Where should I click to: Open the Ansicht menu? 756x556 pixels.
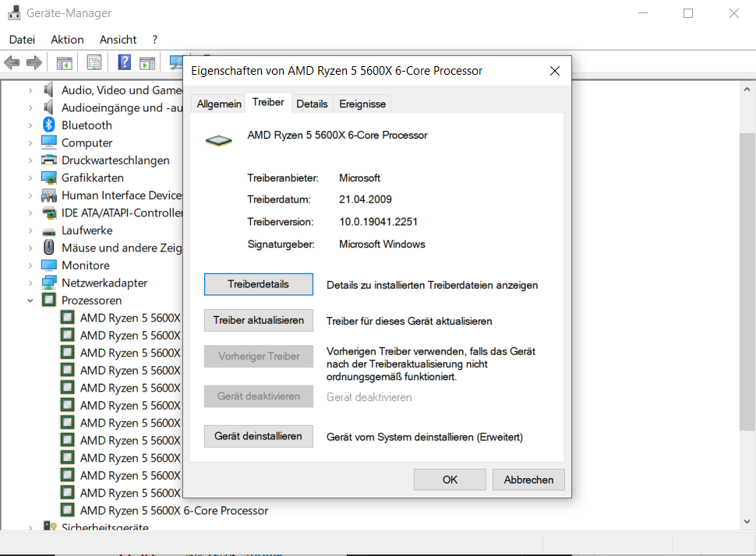coord(118,40)
